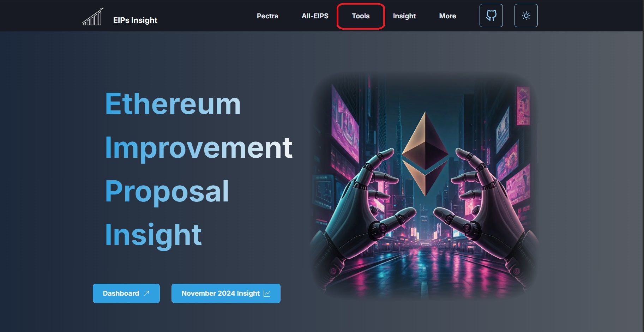This screenshot has width=644, height=332.
Task: Open the GitHub repository icon
Action: [x=491, y=16]
